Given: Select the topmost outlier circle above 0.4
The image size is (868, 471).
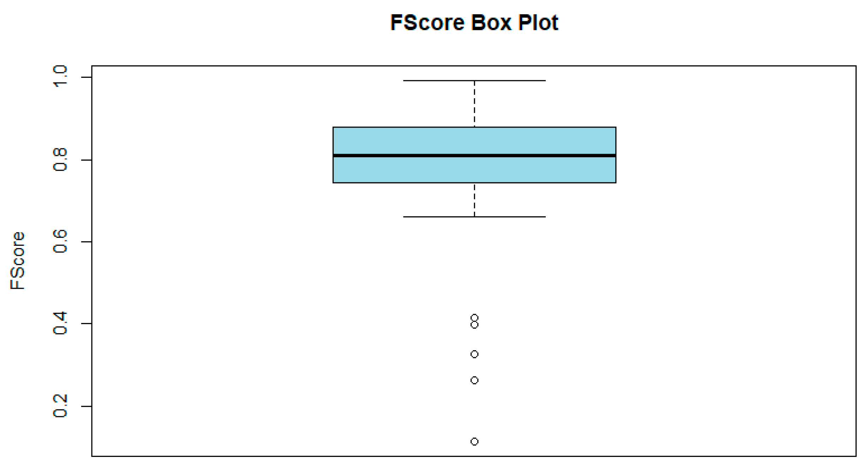Looking at the screenshot, I should pyautogui.click(x=474, y=318).
